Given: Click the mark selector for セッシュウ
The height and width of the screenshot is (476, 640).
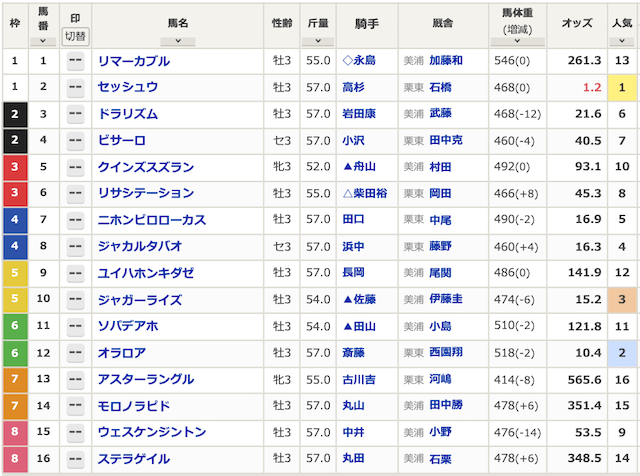Looking at the screenshot, I should 75,88.
